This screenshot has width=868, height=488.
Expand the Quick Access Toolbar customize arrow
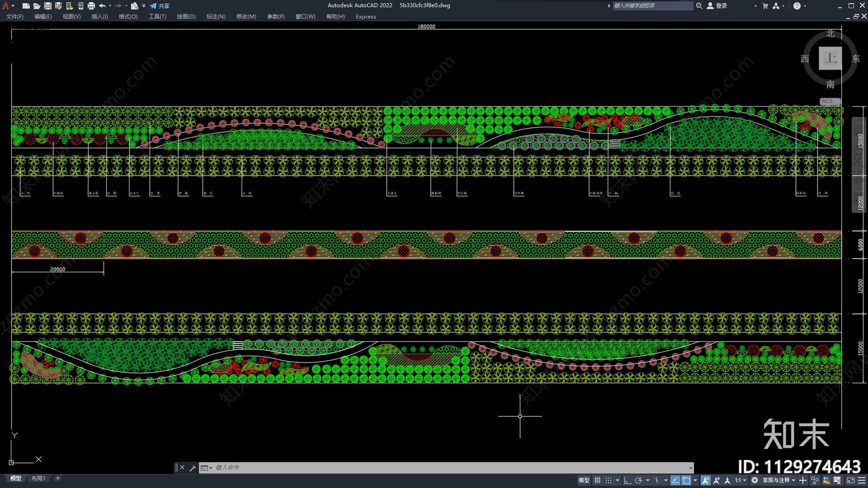(x=144, y=6)
